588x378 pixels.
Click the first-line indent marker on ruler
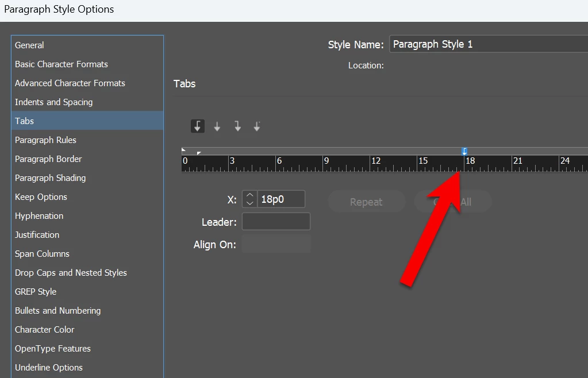(183, 149)
